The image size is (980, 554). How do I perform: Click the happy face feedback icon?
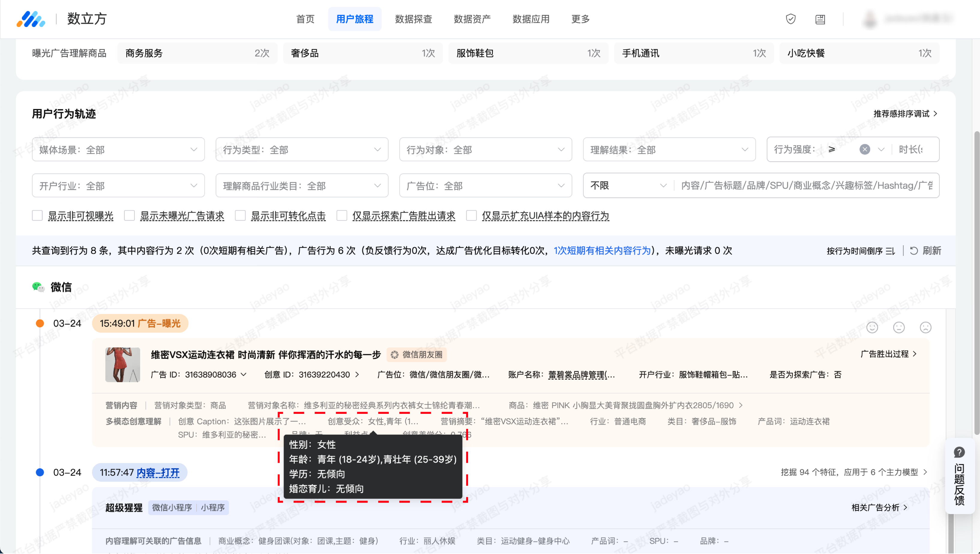click(x=872, y=327)
